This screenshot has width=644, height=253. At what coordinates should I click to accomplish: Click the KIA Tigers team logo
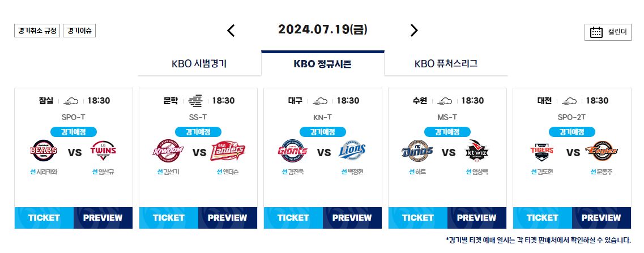click(x=542, y=152)
